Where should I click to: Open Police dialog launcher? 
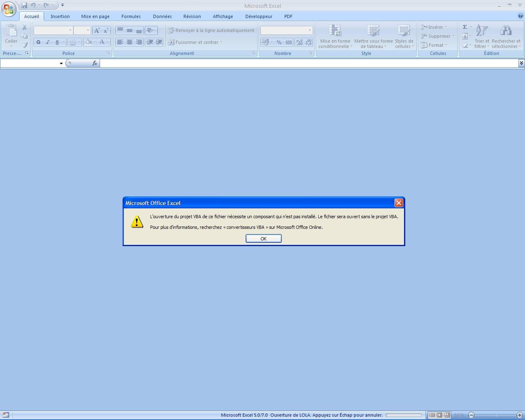point(109,53)
